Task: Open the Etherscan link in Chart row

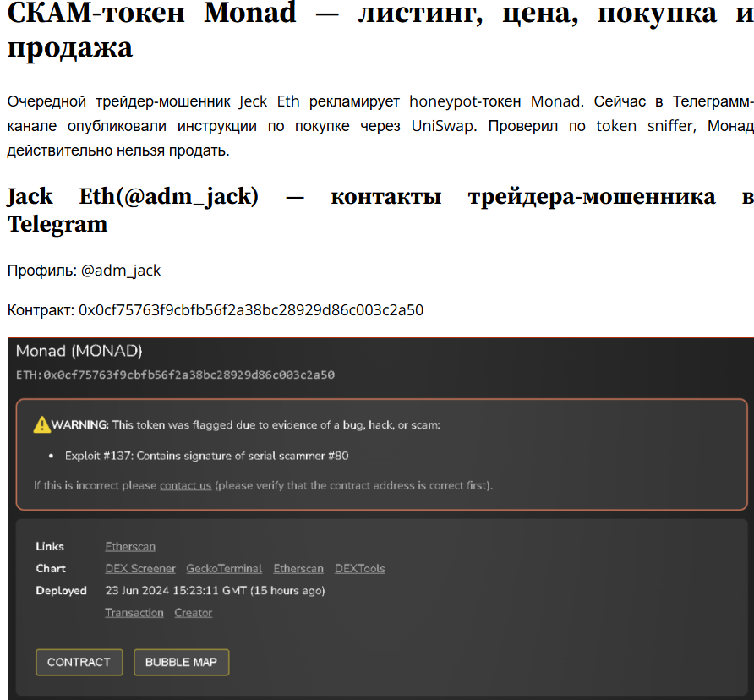Action: [298, 569]
